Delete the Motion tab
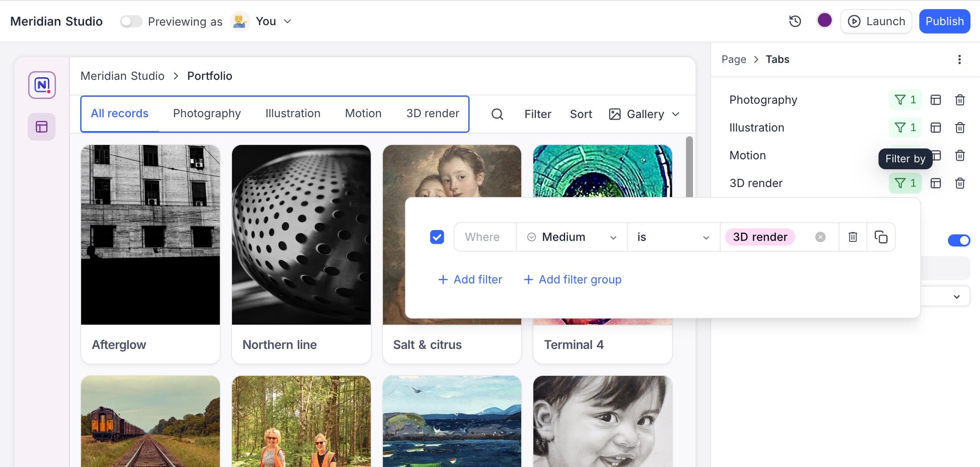This screenshot has width=980, height=467. click(960, 155)
